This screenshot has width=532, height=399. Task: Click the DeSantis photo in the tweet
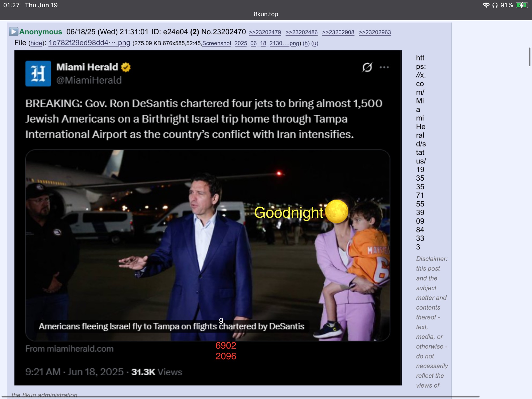pos(208,245)
